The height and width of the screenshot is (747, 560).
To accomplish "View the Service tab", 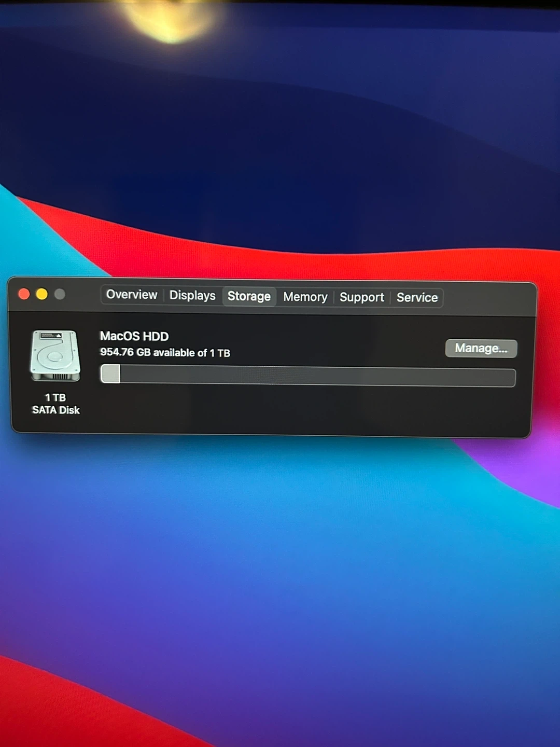I will pyautogui.click(x=417, y=298).
